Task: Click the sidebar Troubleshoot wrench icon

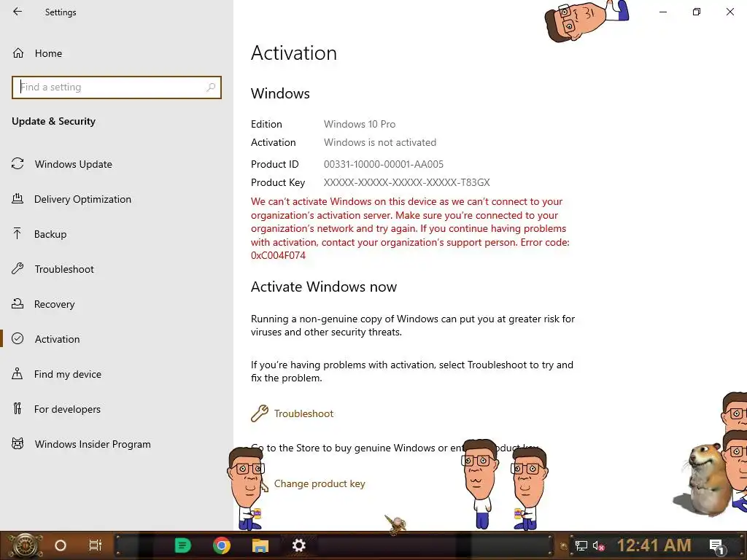Action: pyautogui.click(x=18, y=268)
